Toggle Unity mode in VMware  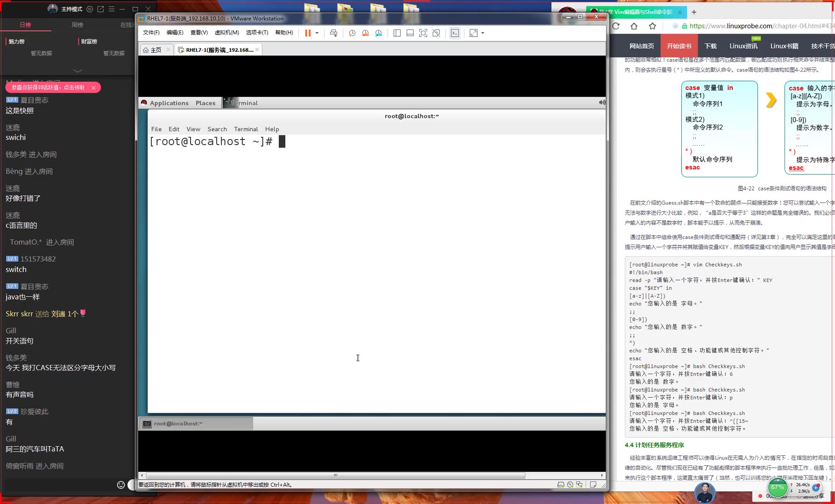pos(436,33)
